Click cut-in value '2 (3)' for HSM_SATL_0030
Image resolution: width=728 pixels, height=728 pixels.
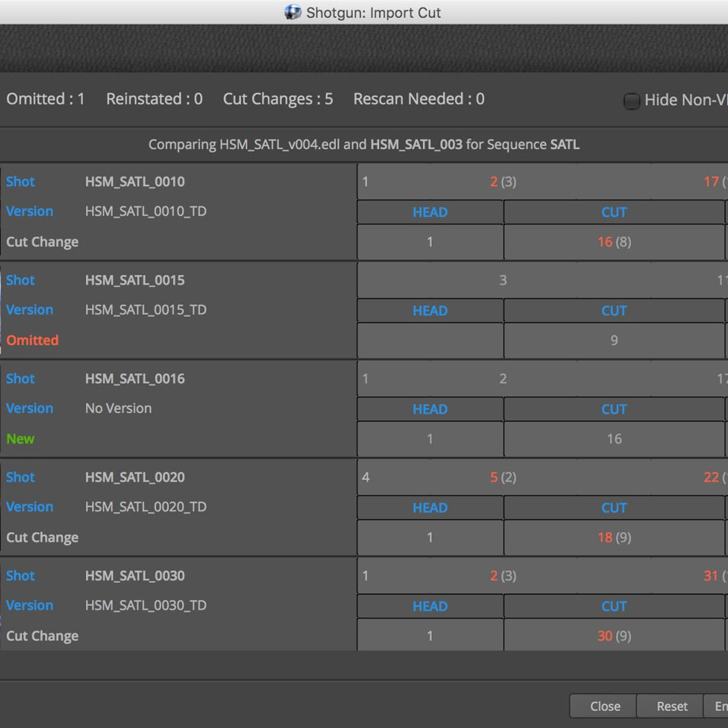[503, 576]
